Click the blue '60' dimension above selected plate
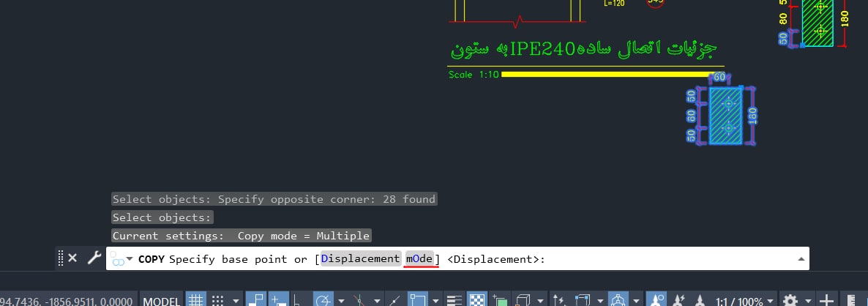 pos(719,78)
